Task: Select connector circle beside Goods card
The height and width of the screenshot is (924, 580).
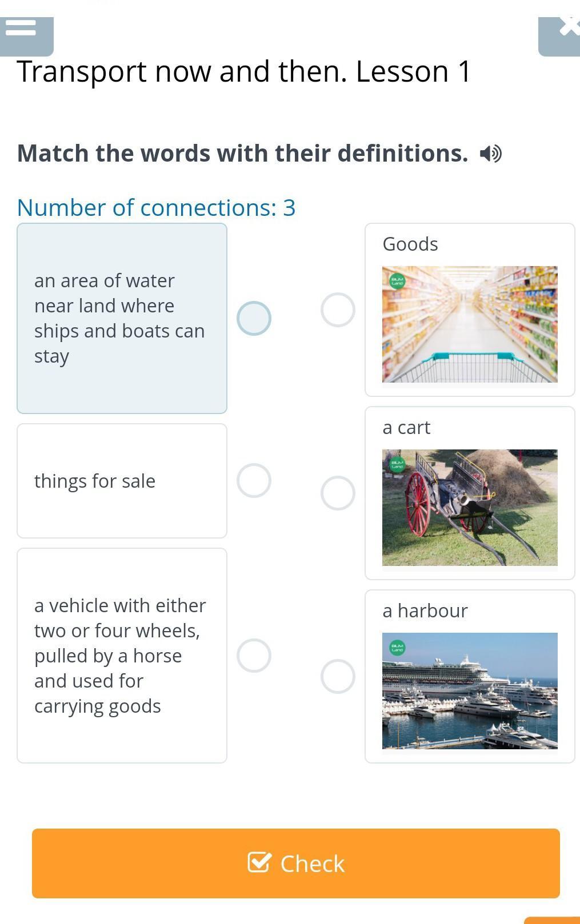Action: point(338,310)
